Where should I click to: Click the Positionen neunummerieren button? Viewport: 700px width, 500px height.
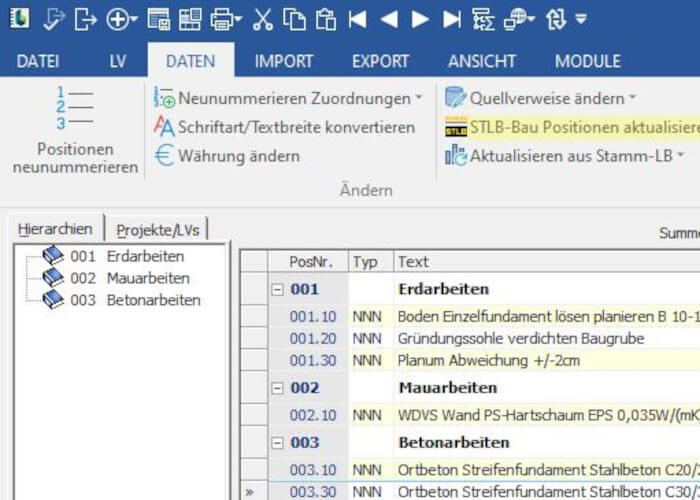click(75, 130)
